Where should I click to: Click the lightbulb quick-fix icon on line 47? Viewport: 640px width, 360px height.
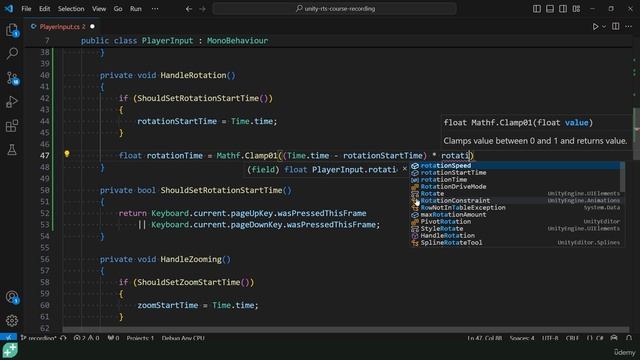point(67,154)
